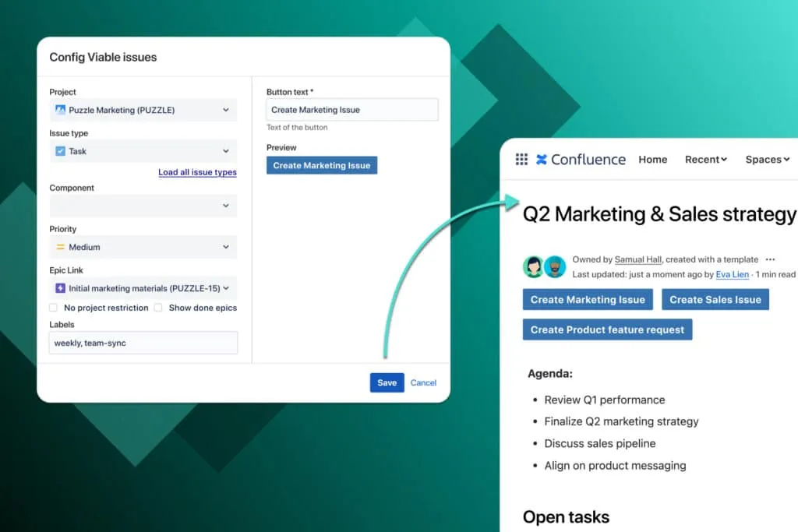
Task: Click Cancel in the config dialog
Action: pos(423,382)
